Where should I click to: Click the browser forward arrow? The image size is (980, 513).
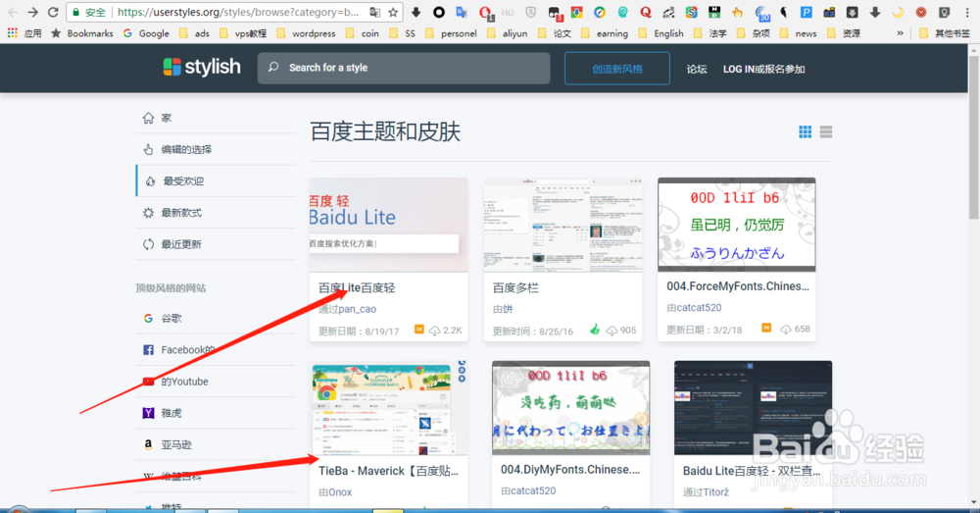(x=32, y=12)
